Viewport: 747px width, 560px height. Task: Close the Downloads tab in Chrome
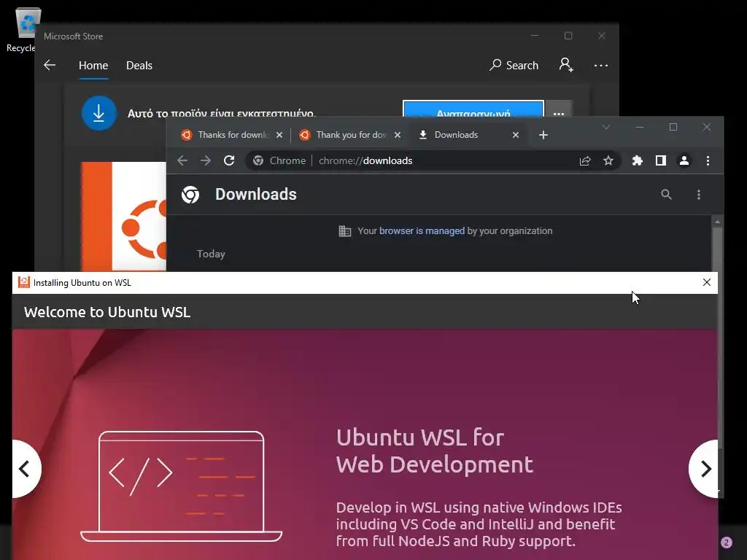click(516, 135)
